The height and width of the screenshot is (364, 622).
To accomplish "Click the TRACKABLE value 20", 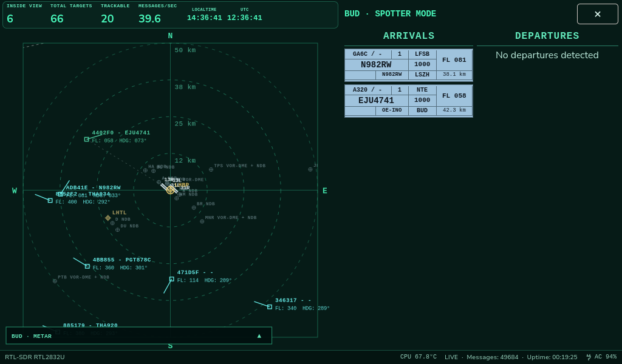I will click(107, 19).
